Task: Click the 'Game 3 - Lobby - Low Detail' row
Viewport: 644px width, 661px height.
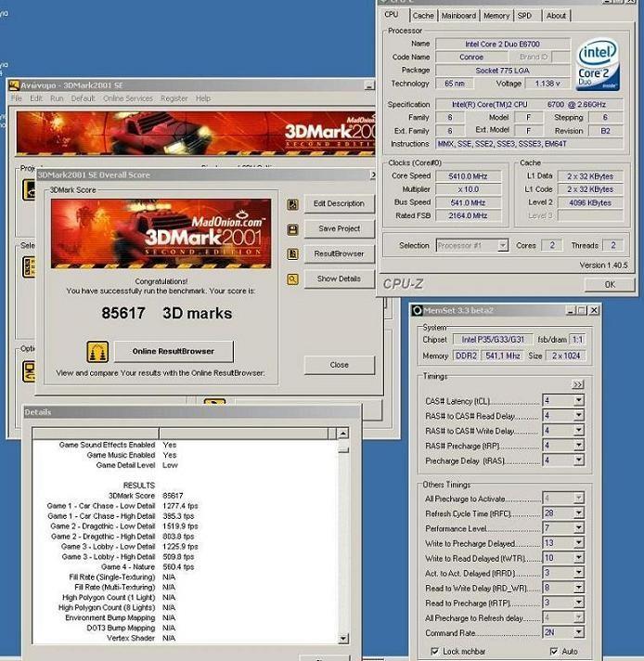Action: (129, 546)
